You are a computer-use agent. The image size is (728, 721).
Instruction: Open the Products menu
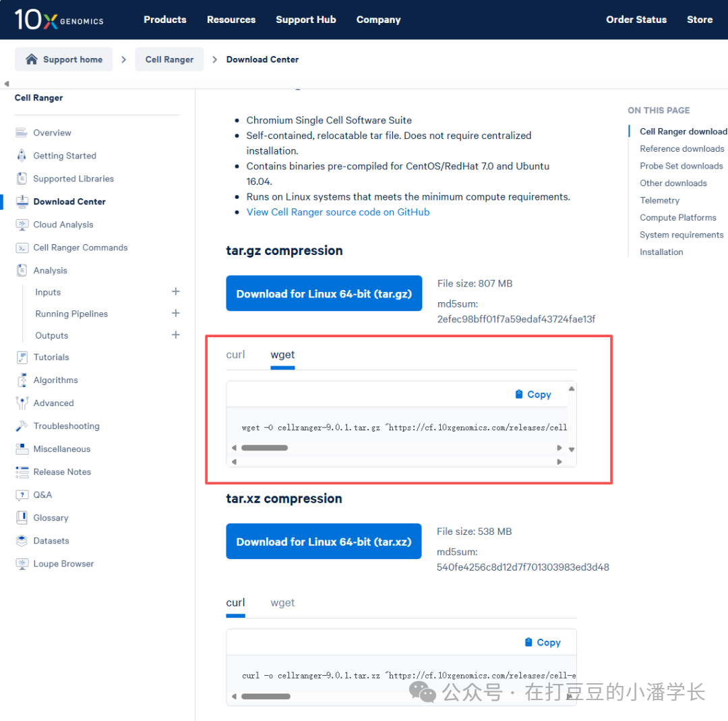point(165,20)
